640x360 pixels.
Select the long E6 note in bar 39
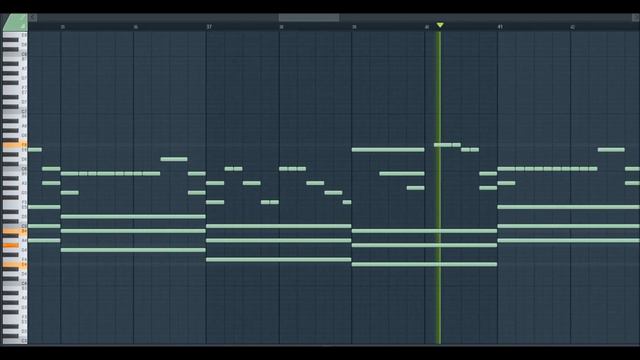point(388,150)
